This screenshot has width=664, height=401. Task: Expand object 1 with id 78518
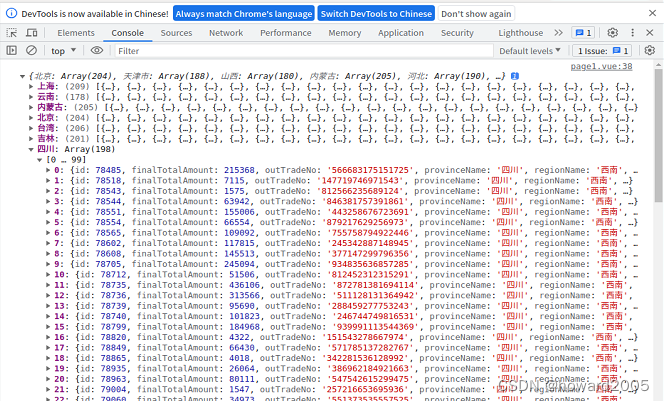point(48,180)
